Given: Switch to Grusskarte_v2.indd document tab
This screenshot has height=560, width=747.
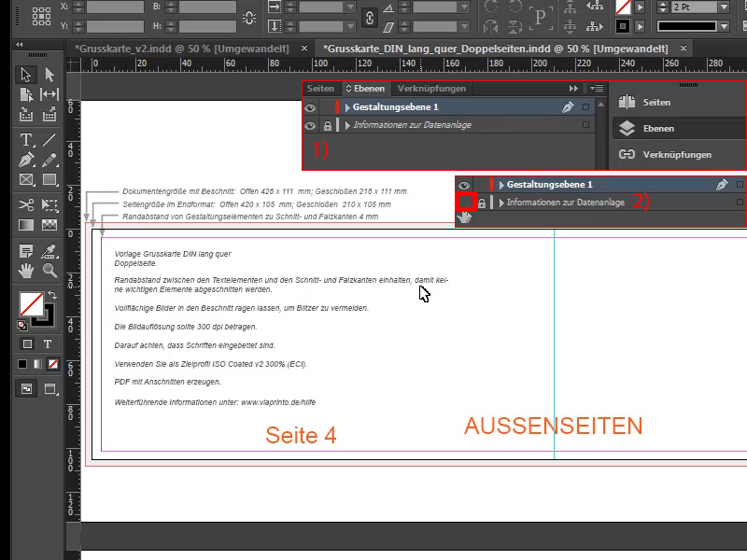Looking at the screenshot, I should click(x=182, y=49).
